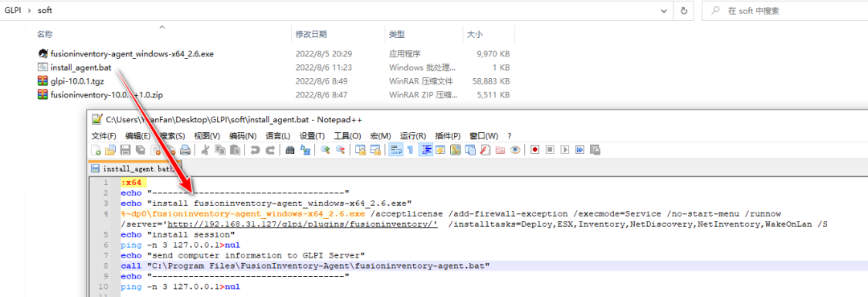Open the 语言(L) menu
Viewport: 868px width, 297px height.
tap(278, 136)
